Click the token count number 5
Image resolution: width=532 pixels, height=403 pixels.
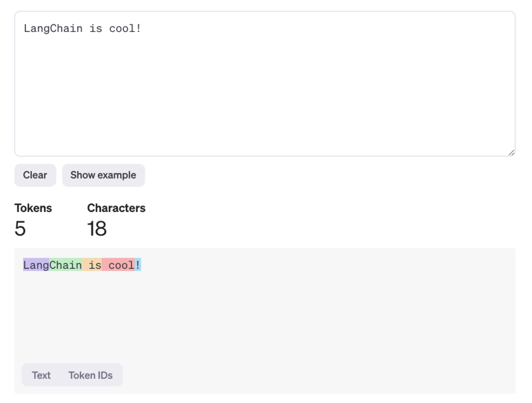pyautogui.click(x=20, y=228)
